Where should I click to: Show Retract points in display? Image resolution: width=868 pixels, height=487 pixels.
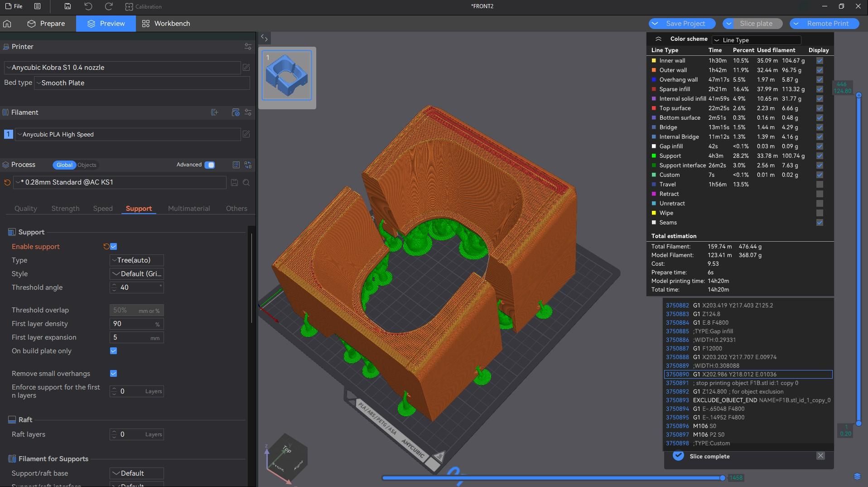pyautogui.click(x=820, y=194)
